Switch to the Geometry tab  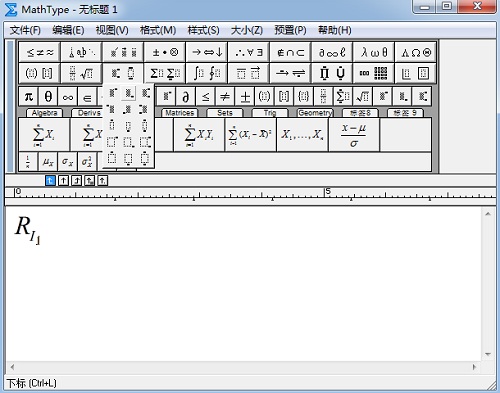(x=315, y=113)
